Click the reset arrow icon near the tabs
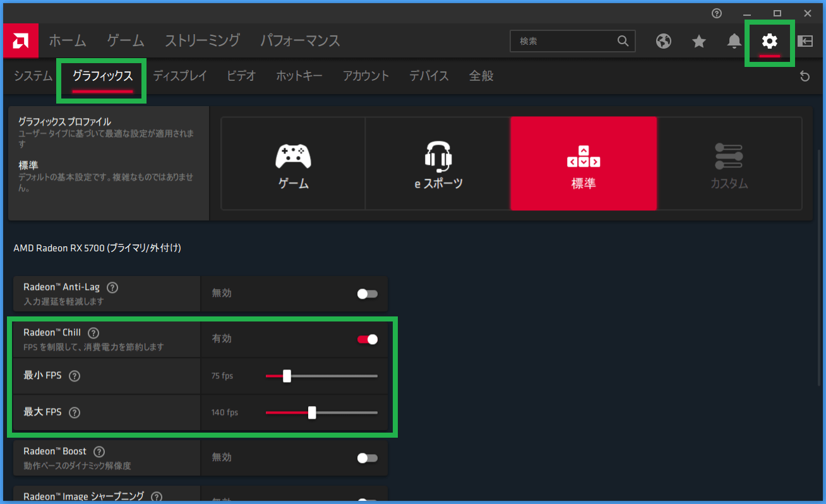826x504 pixels. 805,76
